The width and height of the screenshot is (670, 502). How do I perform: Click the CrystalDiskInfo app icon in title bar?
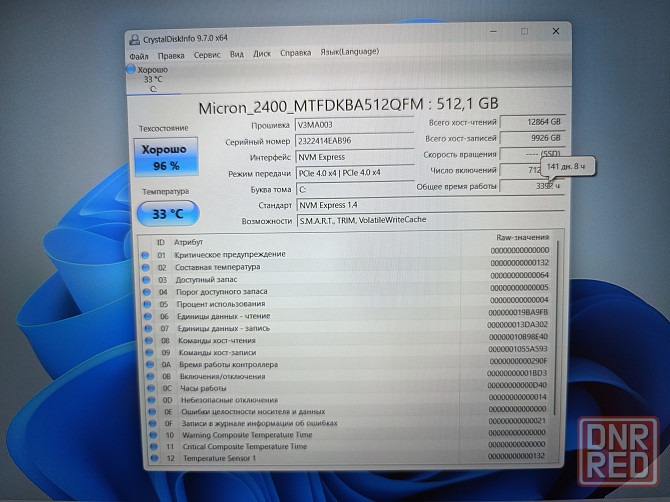pyautogui.click(x=135, y=39)
